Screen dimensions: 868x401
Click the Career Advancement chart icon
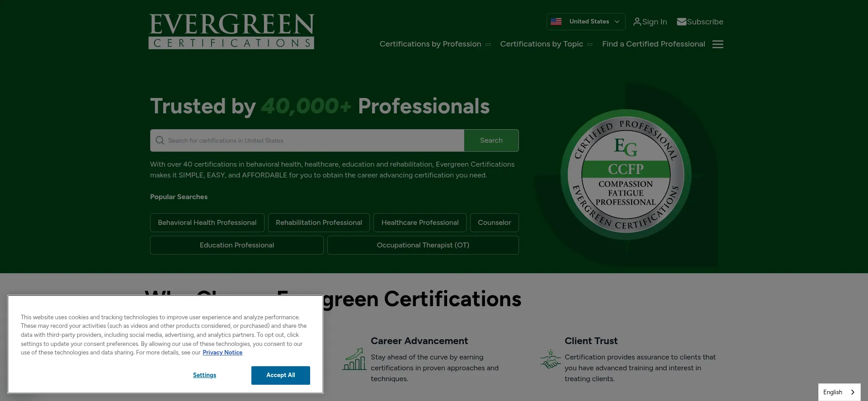click(x=354, y=359)
